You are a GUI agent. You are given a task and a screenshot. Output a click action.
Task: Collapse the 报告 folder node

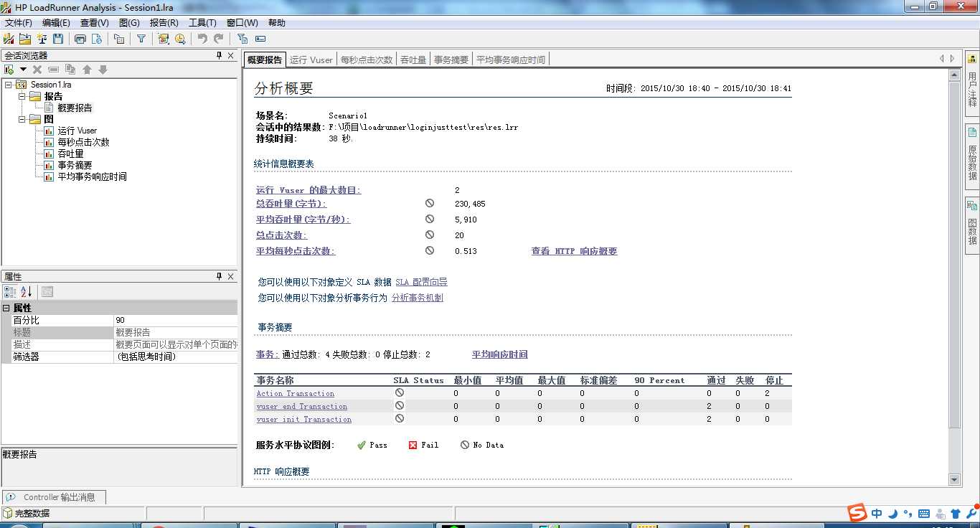(x=22, y=96)
